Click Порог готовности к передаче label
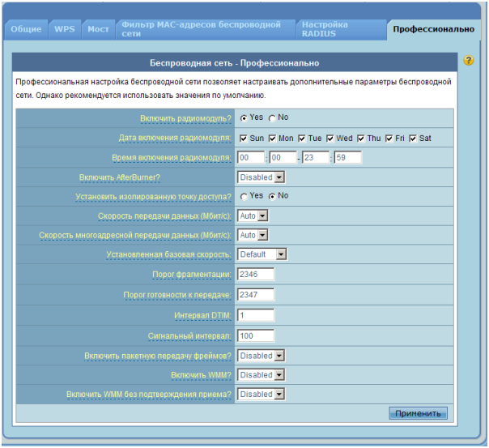This screenshot has width=489, height=448. coord(177,295)
